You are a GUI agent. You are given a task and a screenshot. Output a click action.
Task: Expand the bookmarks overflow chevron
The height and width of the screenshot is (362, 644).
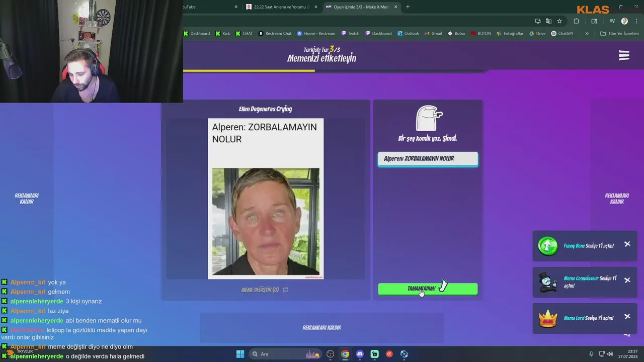coord(586,34)
